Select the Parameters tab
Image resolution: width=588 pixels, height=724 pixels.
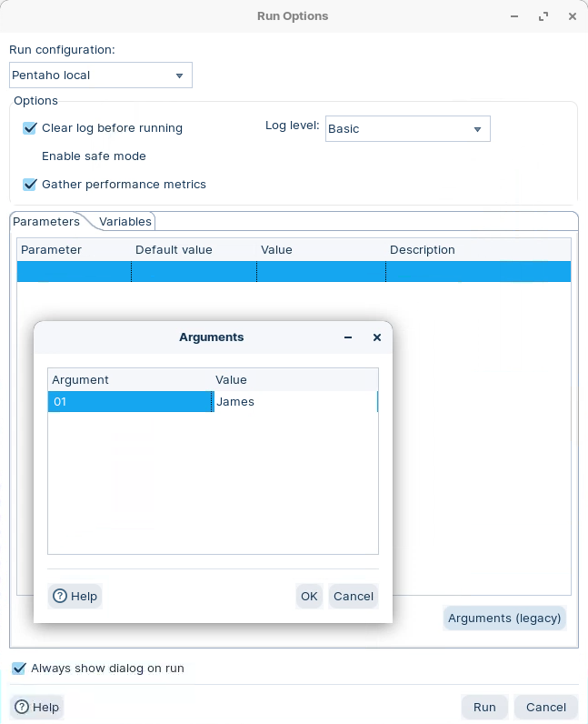46,221
